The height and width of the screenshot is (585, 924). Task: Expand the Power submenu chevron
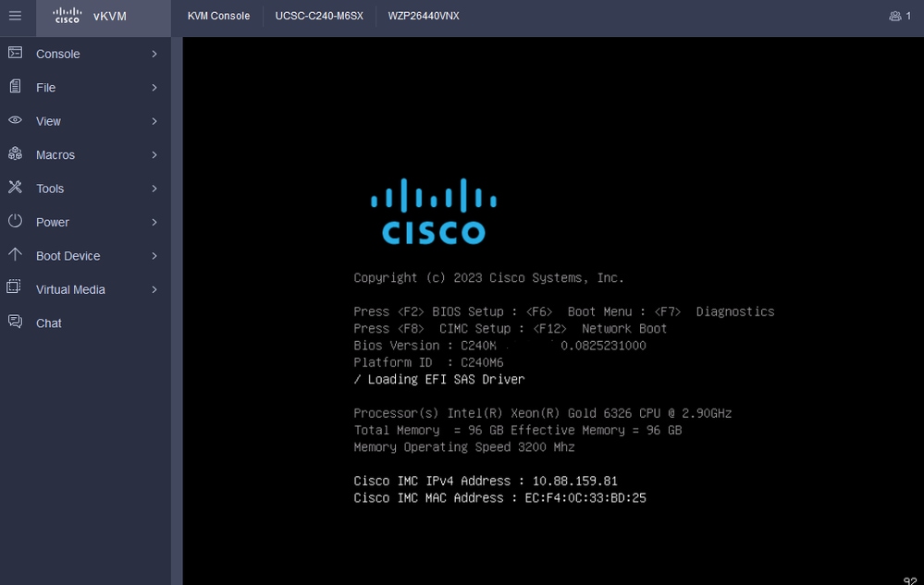coord(154,223)
